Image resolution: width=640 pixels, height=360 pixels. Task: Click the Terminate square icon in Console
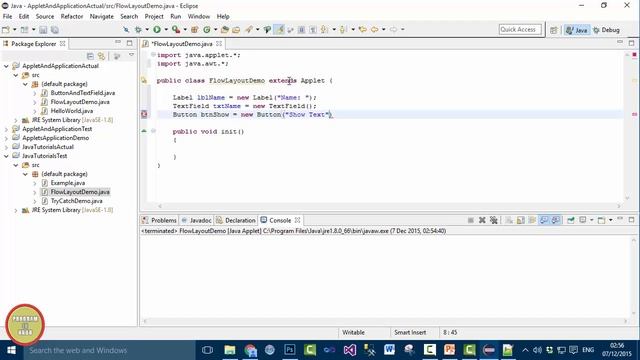[x=471, y=220]
